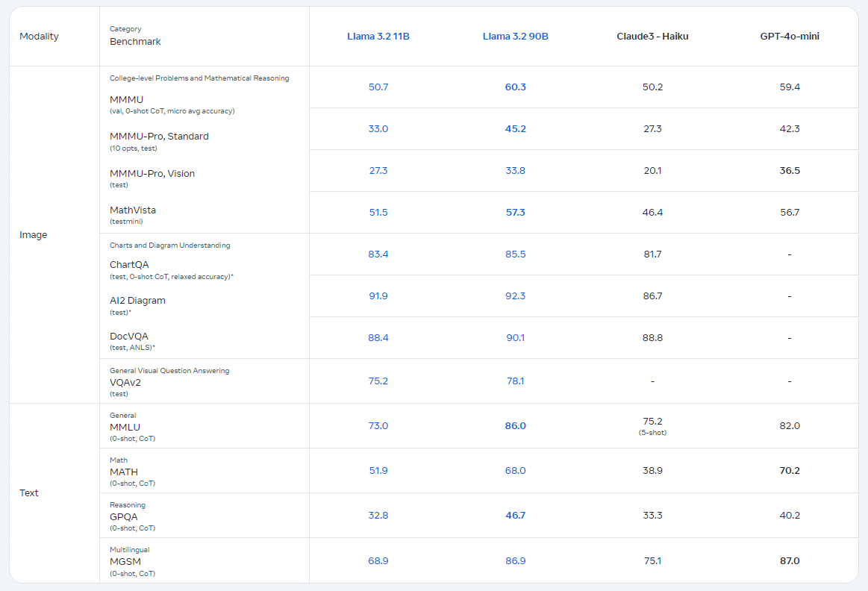868x591 pixels.
Task: Select the GPQA benchmark label
Action: [123, 516]
